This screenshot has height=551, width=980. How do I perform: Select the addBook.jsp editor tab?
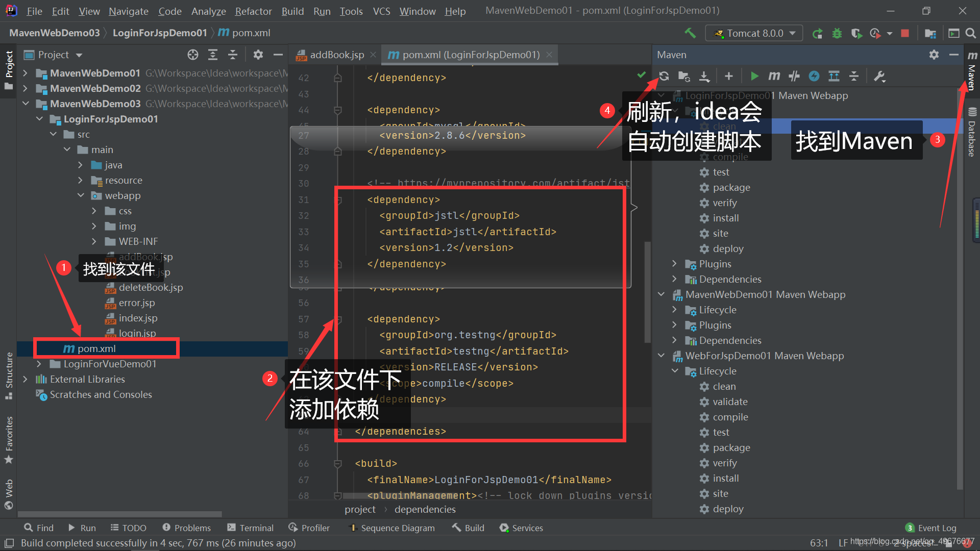(x=330, y=54)
